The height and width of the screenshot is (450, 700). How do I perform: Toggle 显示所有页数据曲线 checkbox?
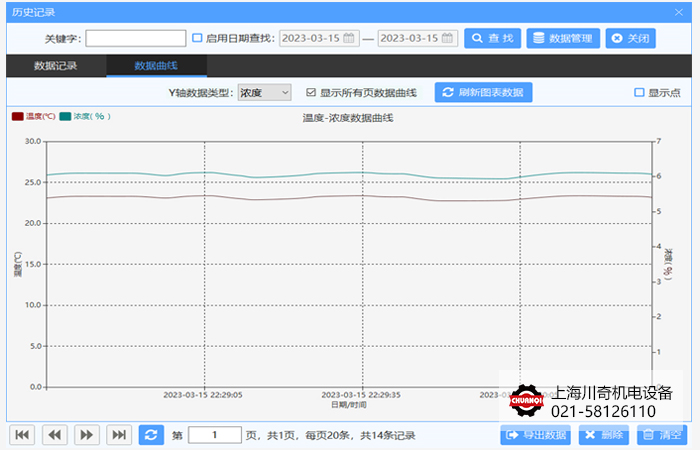[311, 92]
